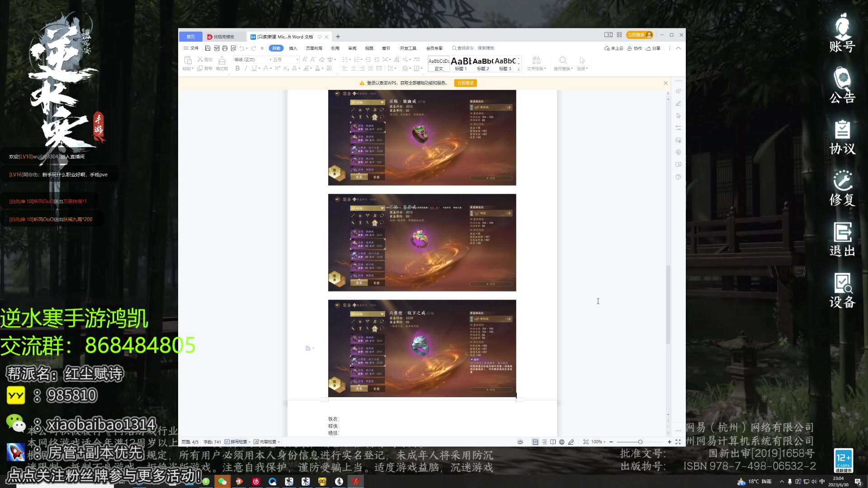Switch to the 插入 (Insert) ribbon tab
Image resolution: width=868 pixels, height=488 pixels.
[x=293, y=48]
